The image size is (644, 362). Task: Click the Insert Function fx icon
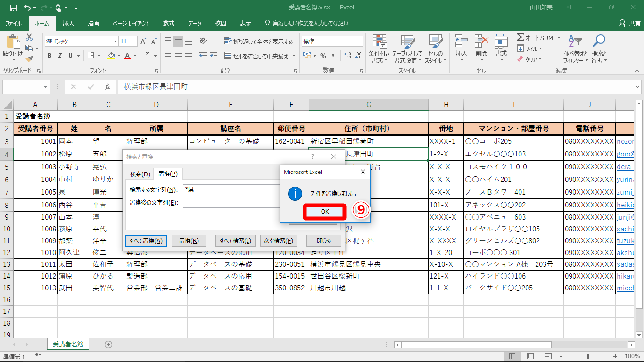107,87
